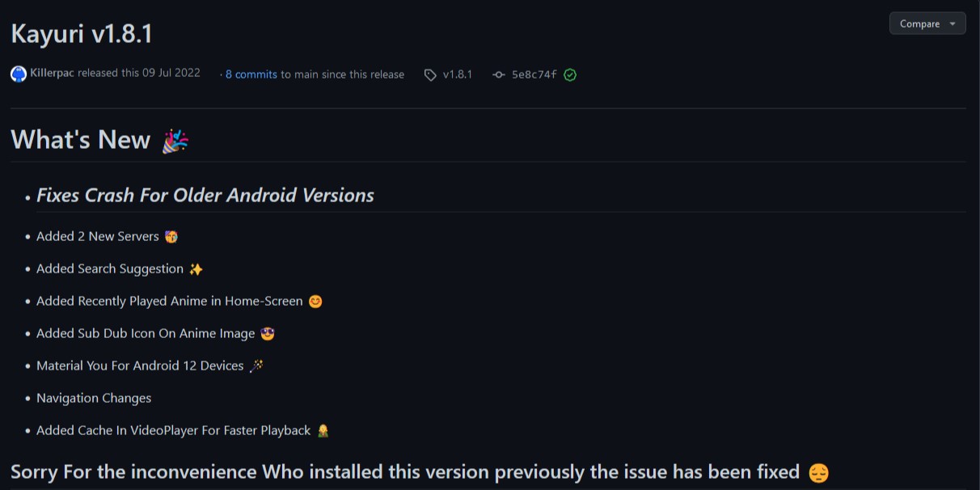Click the green verified checkmark icon
The width and height of the screenshot is (980, 490).
tap(570, 74)
